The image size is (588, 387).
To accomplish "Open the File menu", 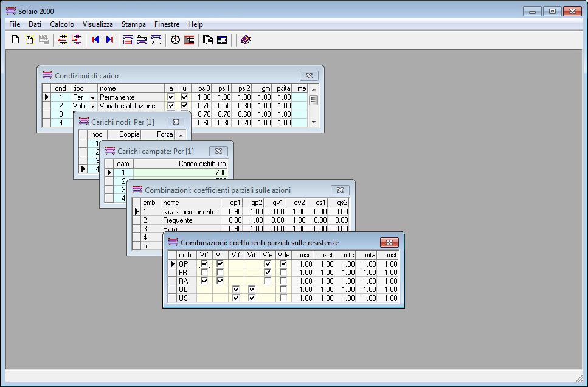I will click(x=15, y=24).
